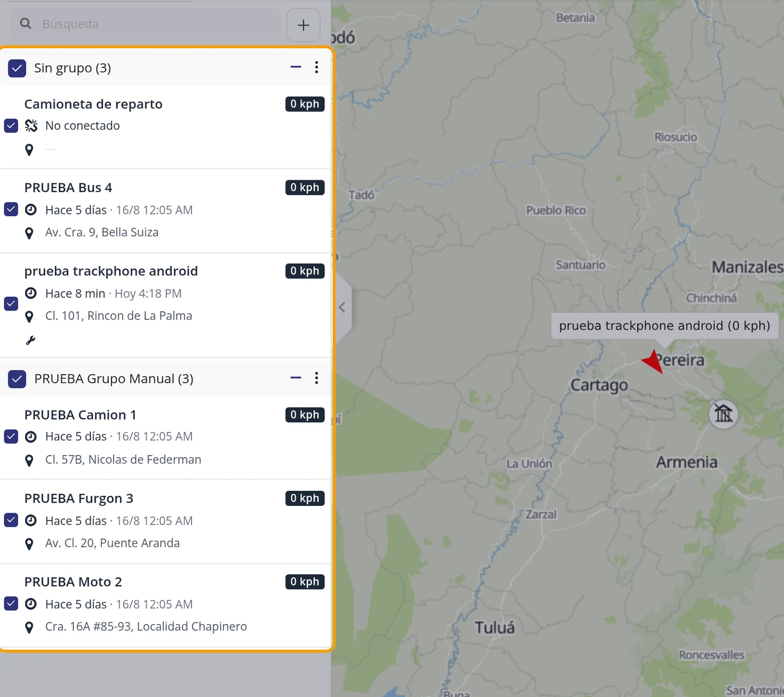Open three-dot menu for PRUEBA Grupo Manual
Screen dimensions: 784x697
click(316, 378)
